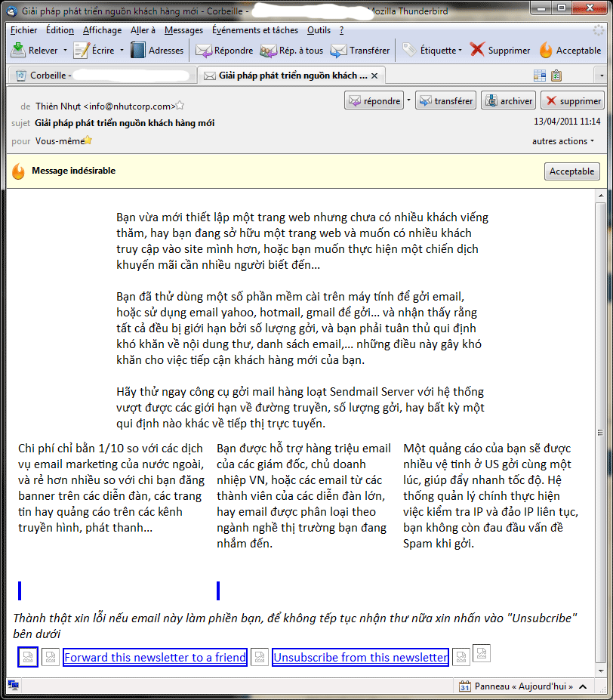Open the Outils menu
This screenshot has height=700, width=613.
319,30
